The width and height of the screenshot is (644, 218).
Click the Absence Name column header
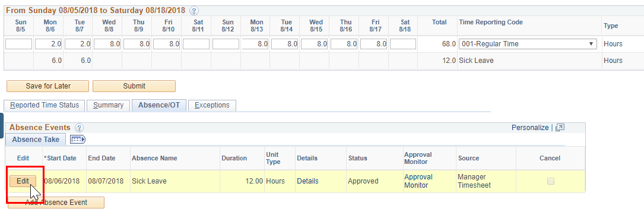coord(154,158)
